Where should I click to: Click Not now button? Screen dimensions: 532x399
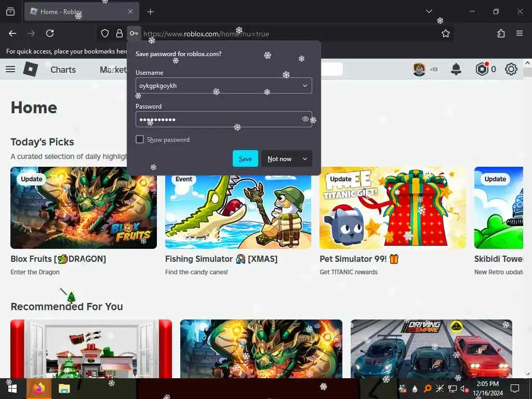[x=280, y=158]
